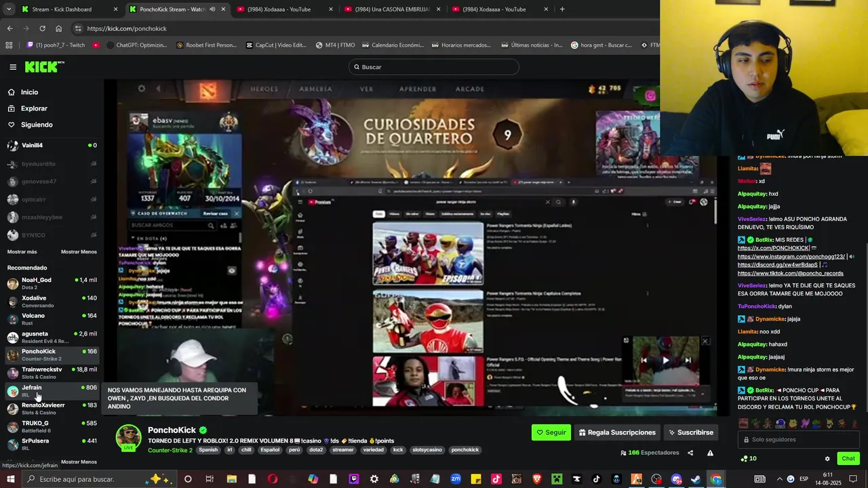Open the apps grid icon in bookmarks bar

9,45
